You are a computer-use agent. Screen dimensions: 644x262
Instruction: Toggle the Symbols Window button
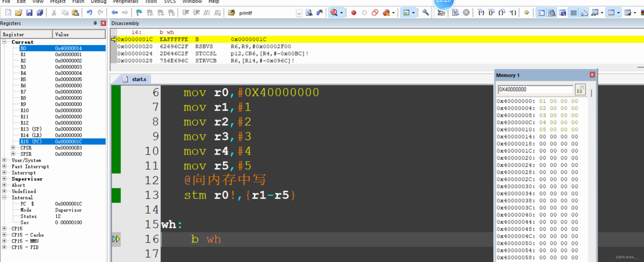[x=562, y=13]
